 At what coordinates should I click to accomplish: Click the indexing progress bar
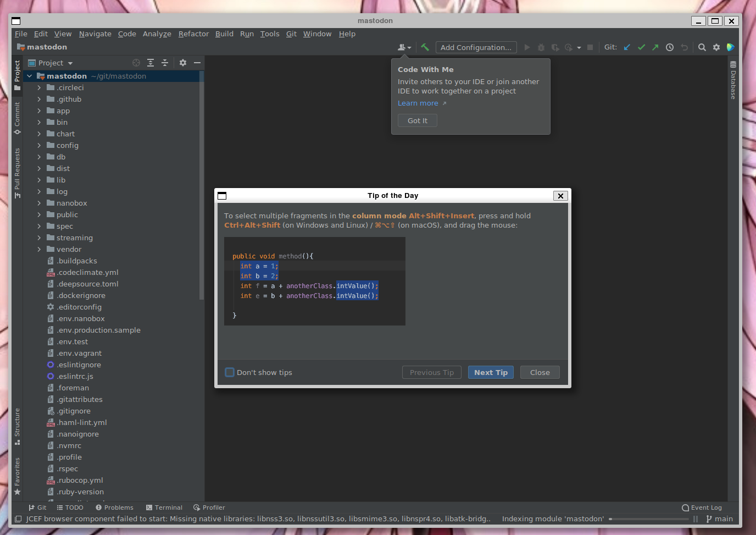click(x=648, y=519)
